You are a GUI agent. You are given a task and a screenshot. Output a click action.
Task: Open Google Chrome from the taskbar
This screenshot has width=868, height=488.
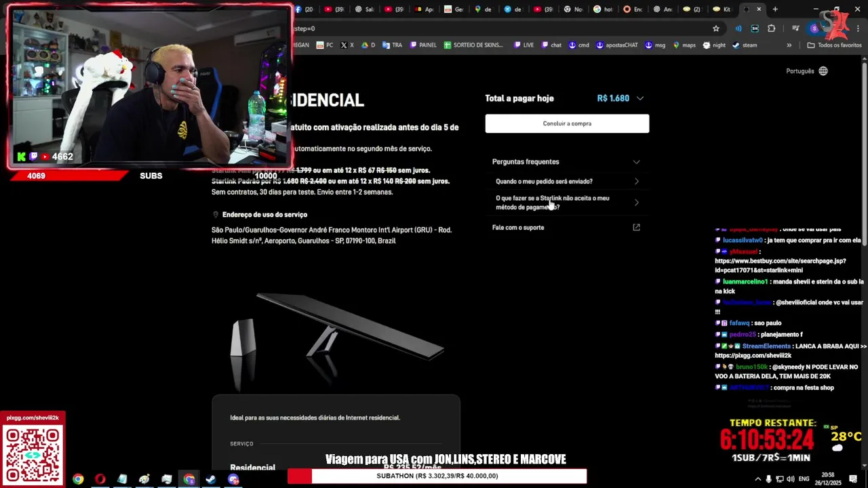coord(78,480)
